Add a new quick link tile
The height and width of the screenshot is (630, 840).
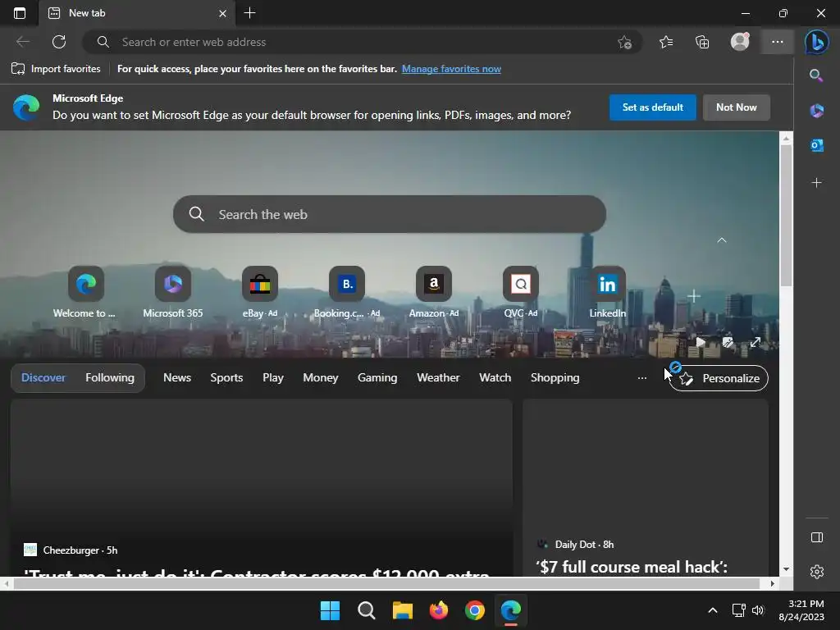(x=694, y=296)
